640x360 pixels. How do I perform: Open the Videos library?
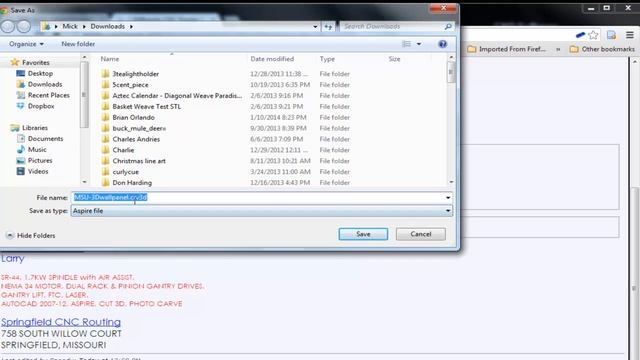tap(38, 171)
